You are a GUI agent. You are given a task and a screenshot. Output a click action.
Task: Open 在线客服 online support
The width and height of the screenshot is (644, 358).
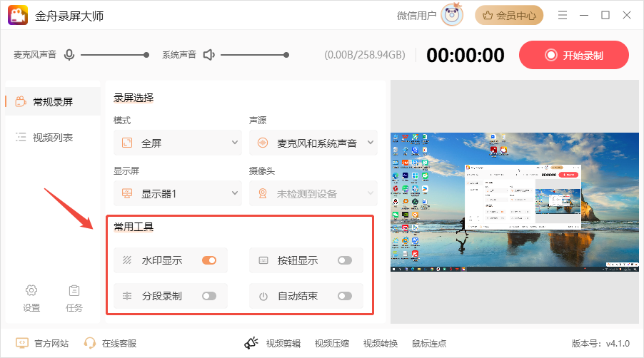tap(110, 343)
